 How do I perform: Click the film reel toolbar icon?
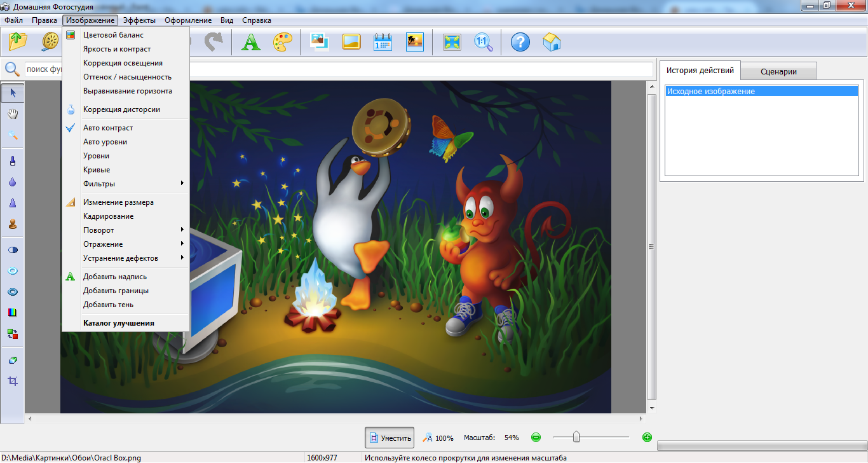(x=50, y=42)
